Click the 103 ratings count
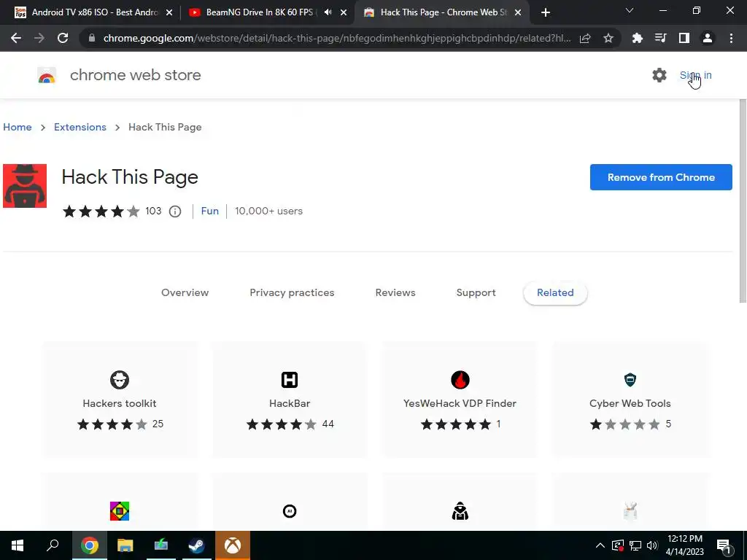This screenshot has height=560, width=747. click(153, 211)
